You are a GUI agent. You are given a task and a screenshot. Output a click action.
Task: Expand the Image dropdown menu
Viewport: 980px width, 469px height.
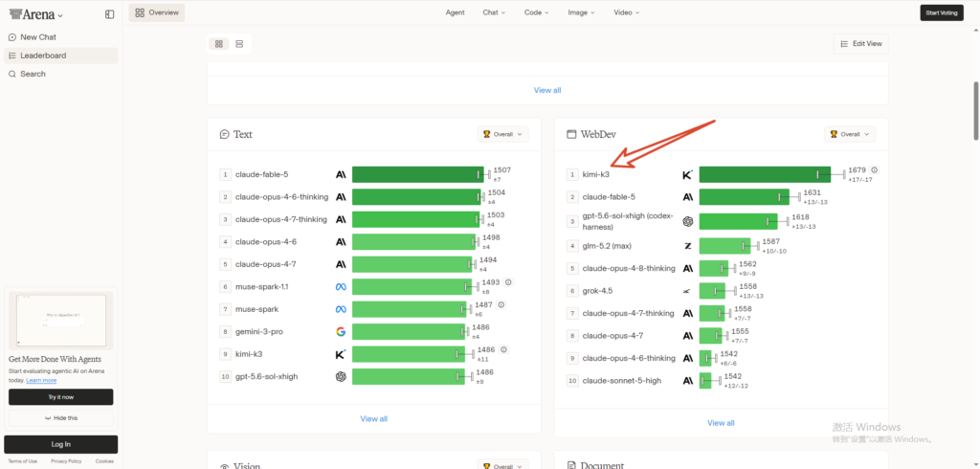coord(581,12)
